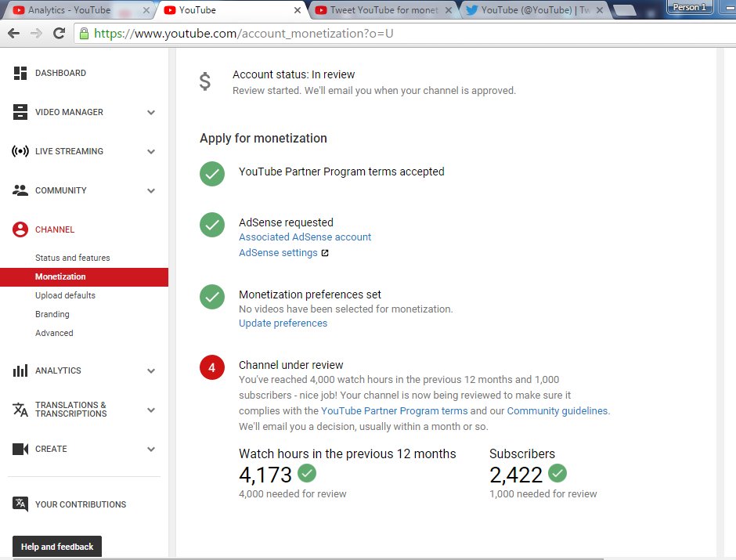Image resolution: width=736 pixels, height=560 pixels.
Task: Click the Video Manager icon
Action: coord(20,112)
